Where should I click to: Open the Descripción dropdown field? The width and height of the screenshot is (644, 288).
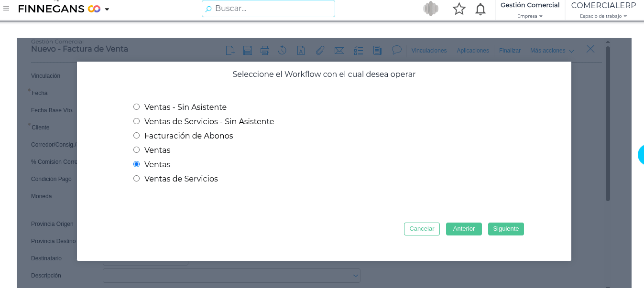(231, 276)
